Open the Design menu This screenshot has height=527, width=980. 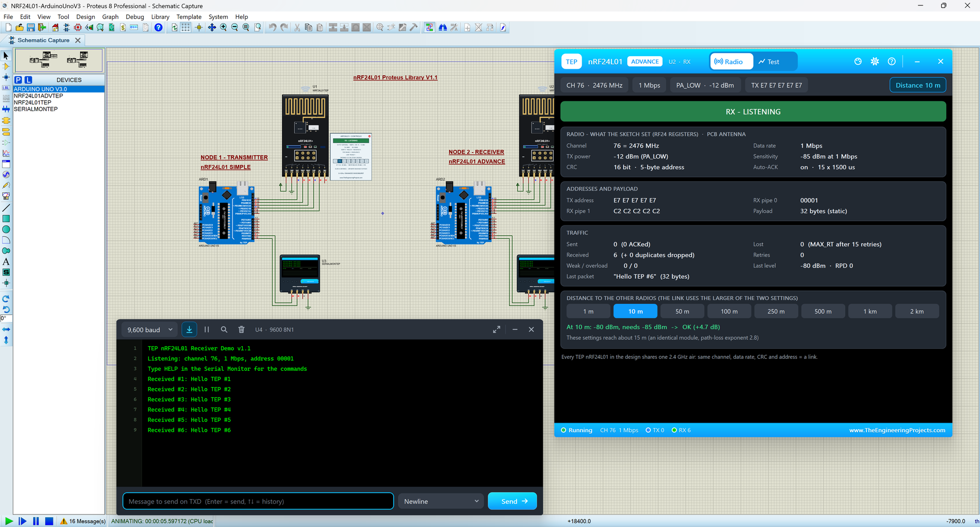coord(85,17)
